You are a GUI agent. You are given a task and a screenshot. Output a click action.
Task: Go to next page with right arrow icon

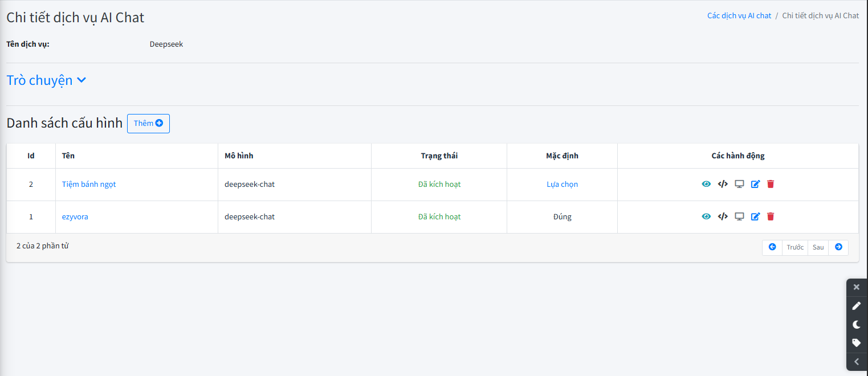point(838,247)
